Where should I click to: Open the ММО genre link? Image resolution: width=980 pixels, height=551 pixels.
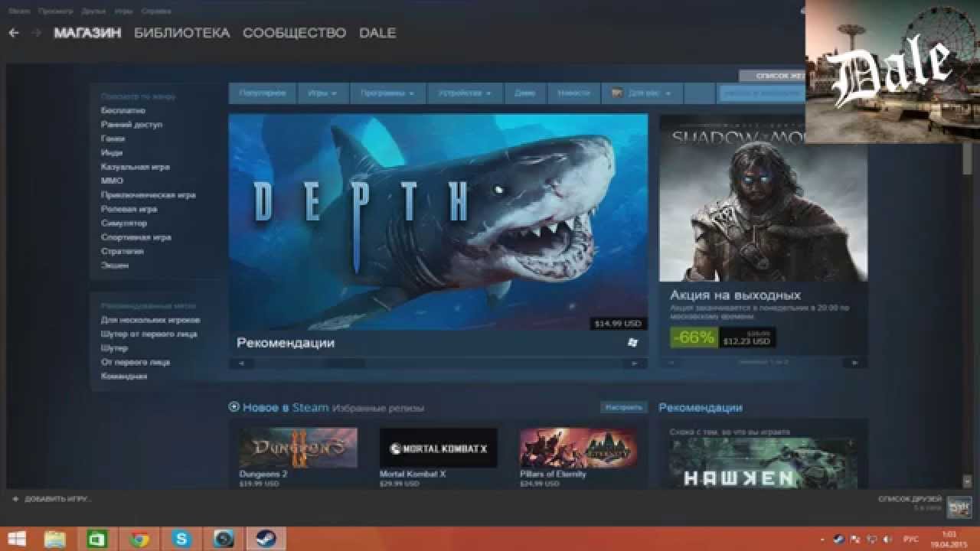click(112, 181)
